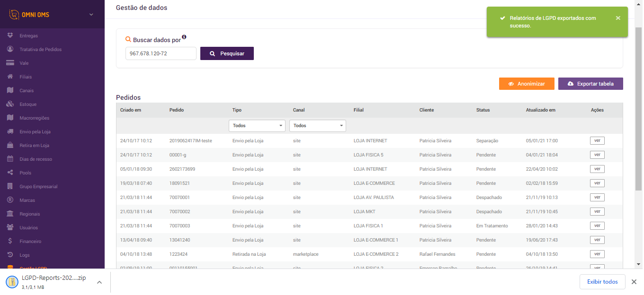Click the info icon beside Buscar dados por
Image resolution: width=644 pixels, height=295 pixels.
click(x=184, y=37)
